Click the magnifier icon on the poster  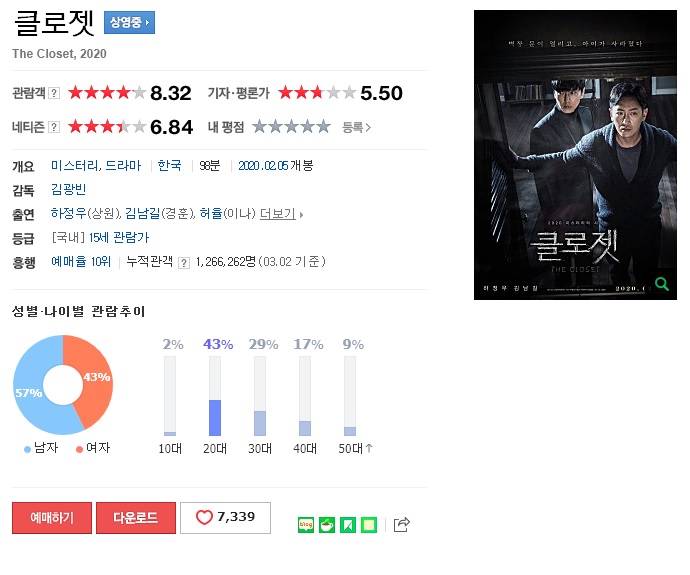click(661, 284)
